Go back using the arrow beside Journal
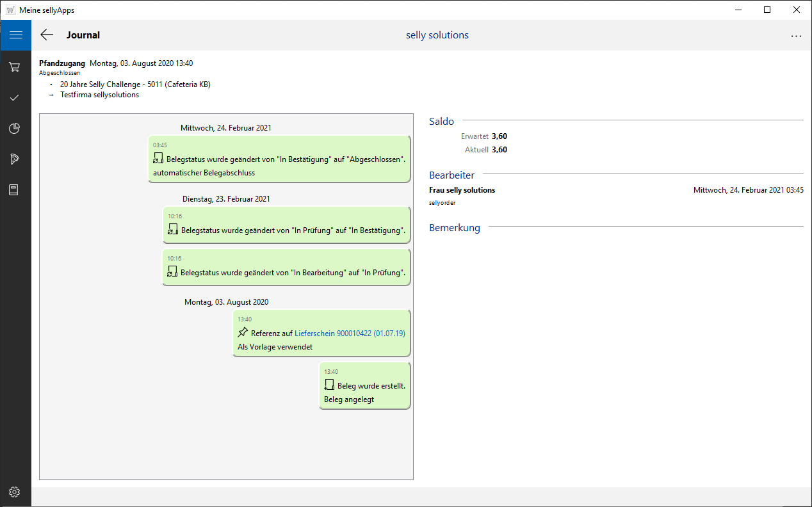Image resolution: width=812 pixels, height=507 pixels. (x=47, y=35)
